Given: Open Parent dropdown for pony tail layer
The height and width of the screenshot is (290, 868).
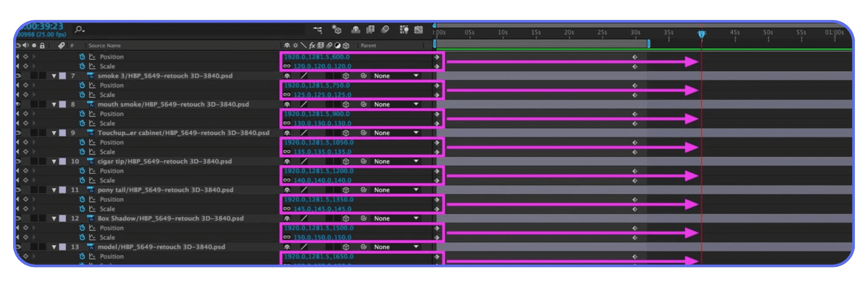Looking at the screenshot, I should 396,190.
